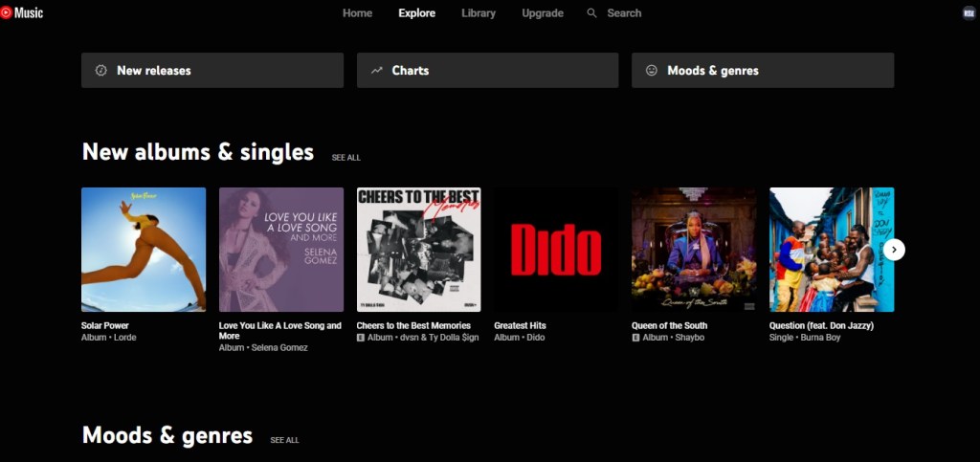The width and height of the screenshot is (980, 462).
Task: Click the Burna Boy artist link
Action: click(x=820, y=338)
